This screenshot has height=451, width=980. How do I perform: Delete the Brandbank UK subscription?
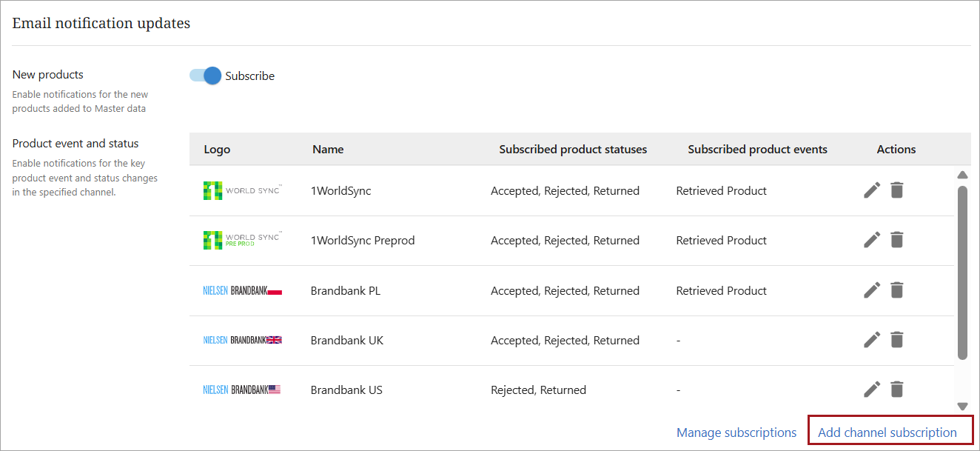[x=896, y=340]
